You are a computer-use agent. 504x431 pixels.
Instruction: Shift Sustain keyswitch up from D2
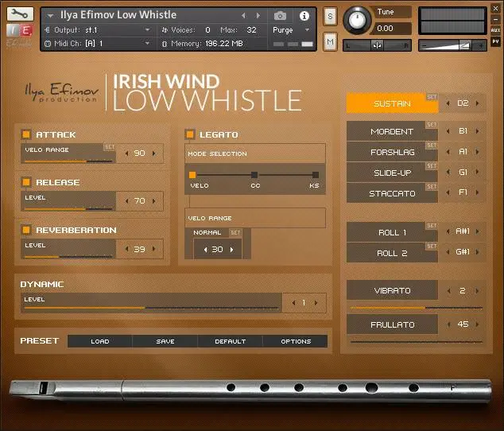pyautogui.click(x=477, y=103)
